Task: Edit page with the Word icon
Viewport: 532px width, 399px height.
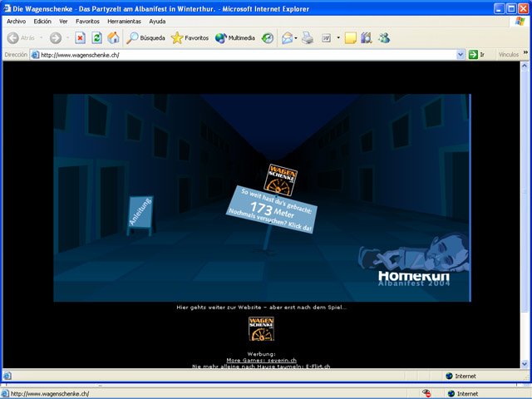Action: click(327, 37)
